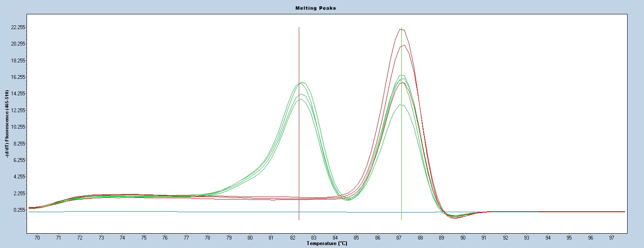Click the Melting Peaks chart title
This screenshot has height=248, width=644.
322,8
